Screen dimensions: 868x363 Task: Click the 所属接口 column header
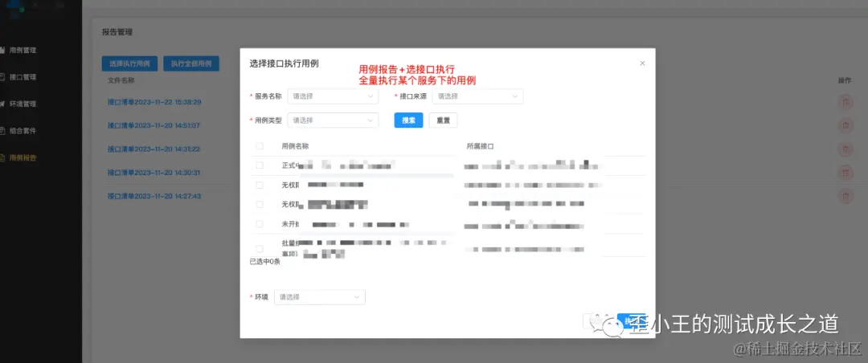point(480,146)
